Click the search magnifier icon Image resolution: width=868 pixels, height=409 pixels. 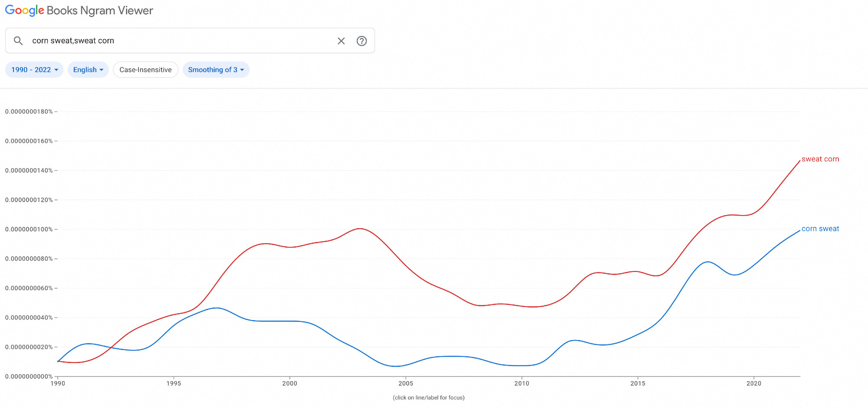[18, 41]
